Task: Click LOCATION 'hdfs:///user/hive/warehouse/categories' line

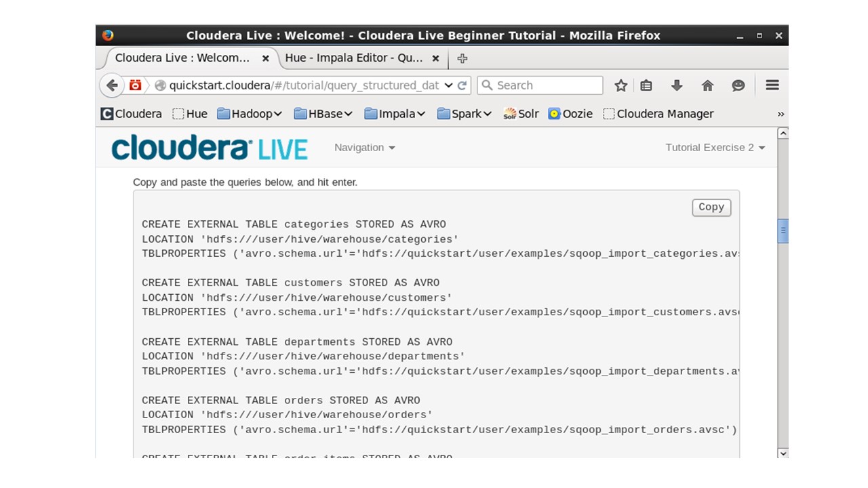Action: (x=300, y=239)
